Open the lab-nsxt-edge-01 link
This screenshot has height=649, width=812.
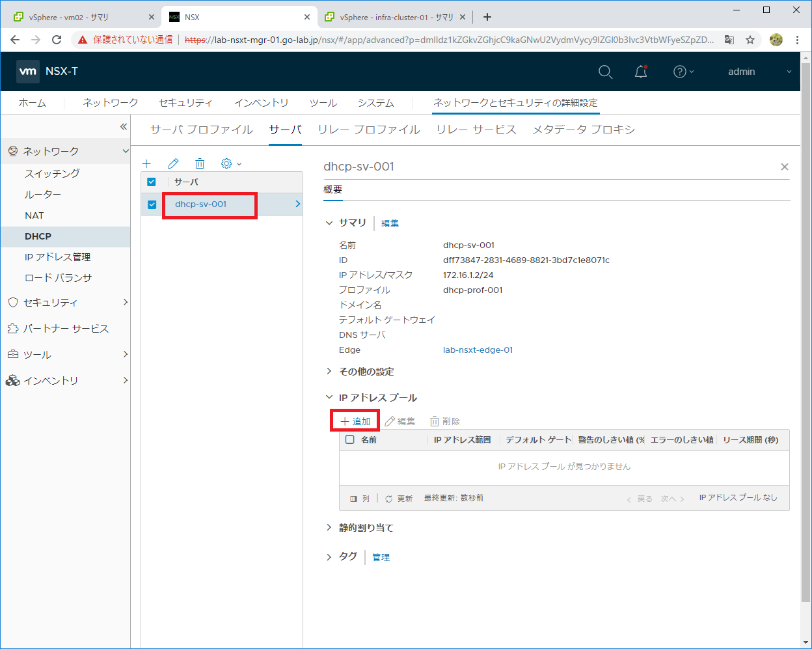click(478, 350)
